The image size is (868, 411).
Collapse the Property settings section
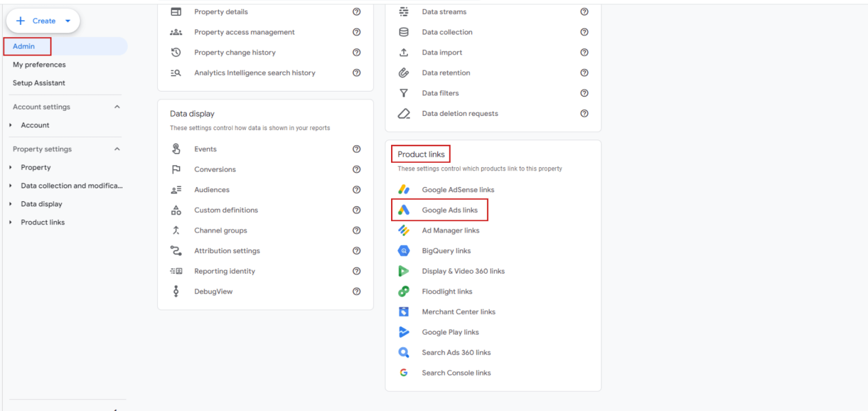(x=117, y=149)
